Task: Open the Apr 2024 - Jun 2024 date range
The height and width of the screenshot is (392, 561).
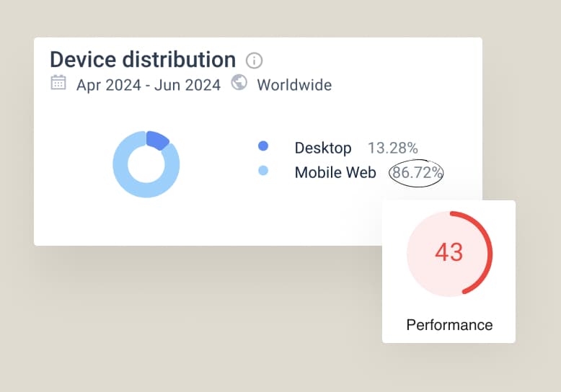Action: point(149,85)
